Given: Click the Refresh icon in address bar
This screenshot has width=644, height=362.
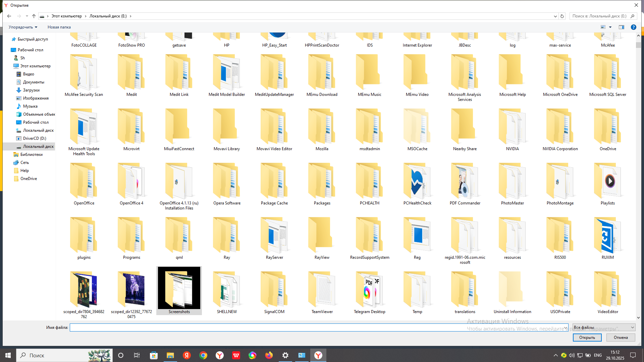Looking at the screenshot, I should pyautogui.click(x=562, y=16).
